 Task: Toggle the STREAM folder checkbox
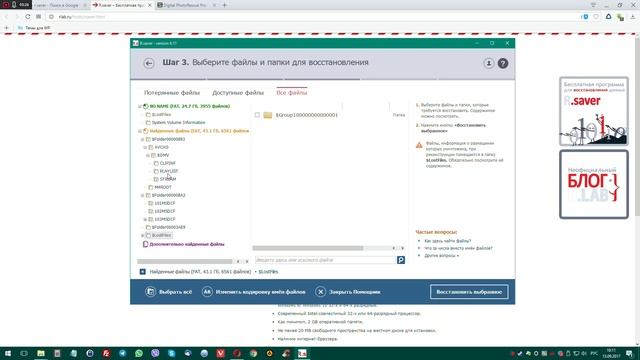tap(156, 179)
